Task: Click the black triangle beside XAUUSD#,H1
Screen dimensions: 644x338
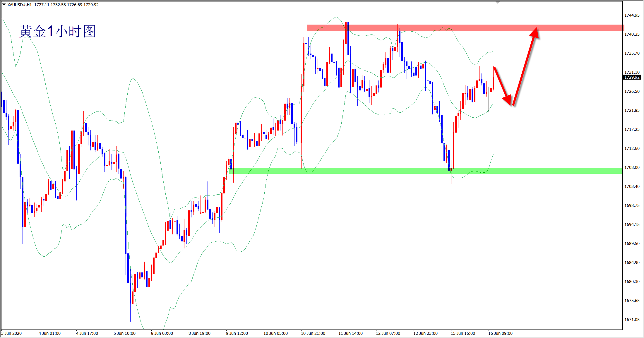Action: pyautogui.click(x=4, y=4)
